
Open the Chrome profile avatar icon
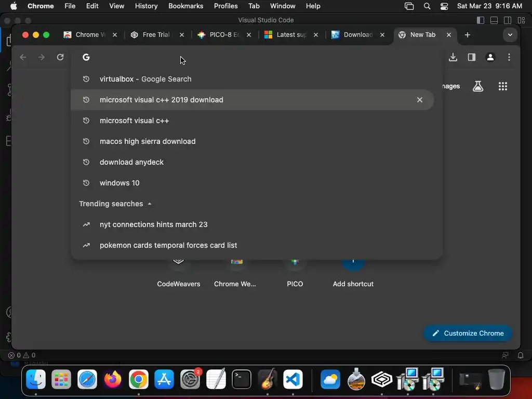490,57
